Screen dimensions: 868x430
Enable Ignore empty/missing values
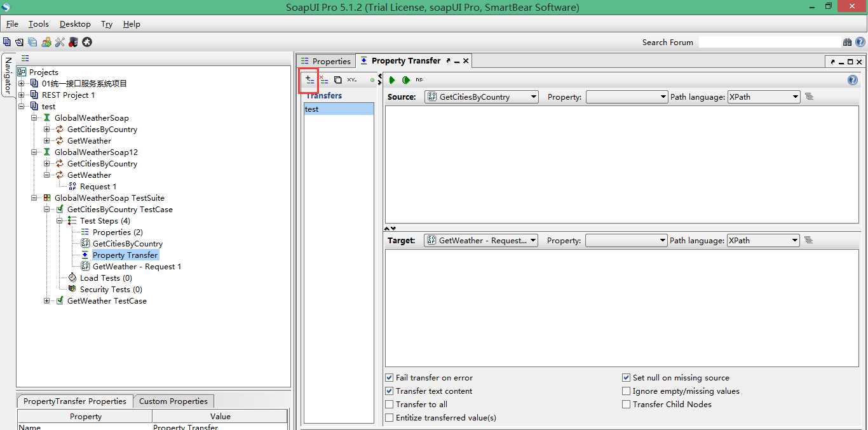tap(627, 391)
